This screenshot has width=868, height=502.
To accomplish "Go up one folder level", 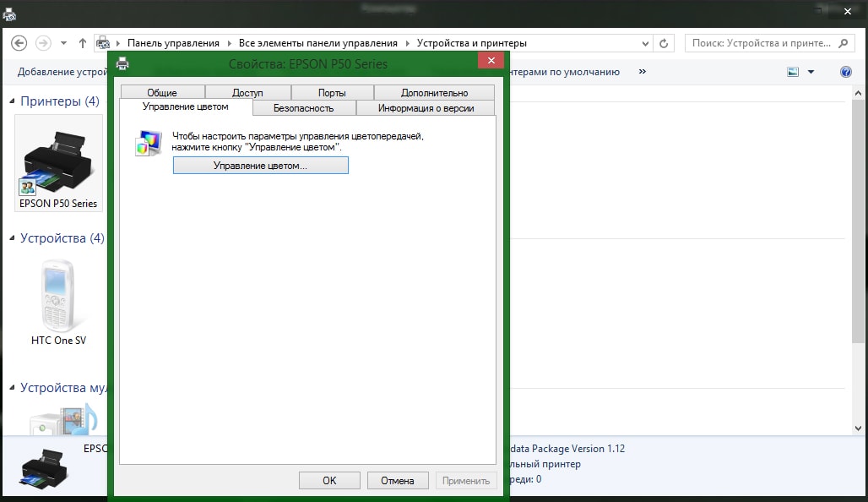I will click(83, 42).
